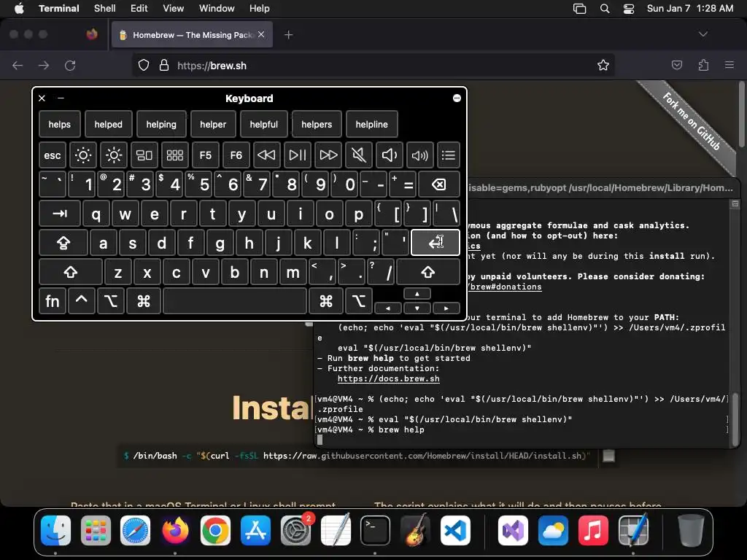Click the Fork me on GitHub ribbon
Viewport: 747px width, 560px height.
[x=691, y=122]
